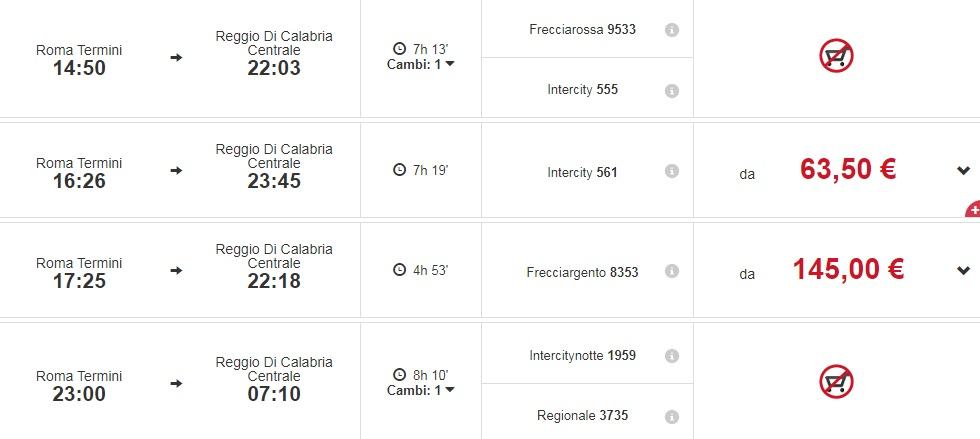Show info for Frecciargento 8353
The image size is (980, 439).
pyautogui.click(x=672, y=272)
